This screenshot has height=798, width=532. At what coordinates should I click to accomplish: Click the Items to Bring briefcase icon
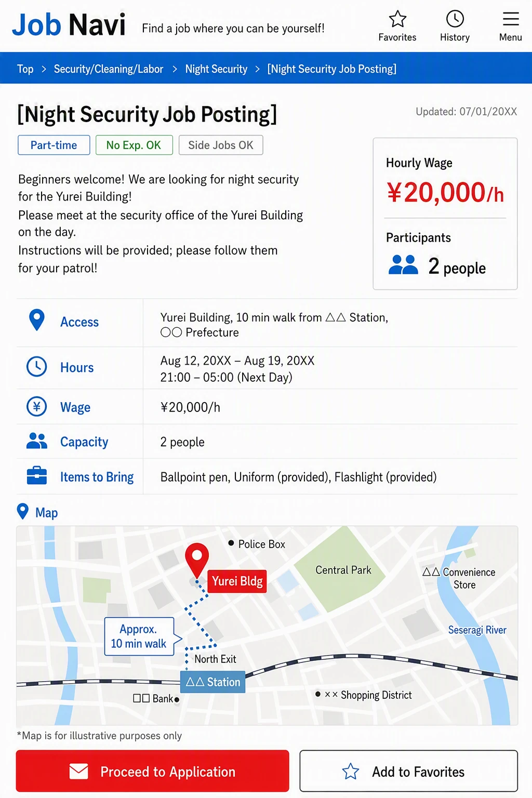(x=37, y=475)
